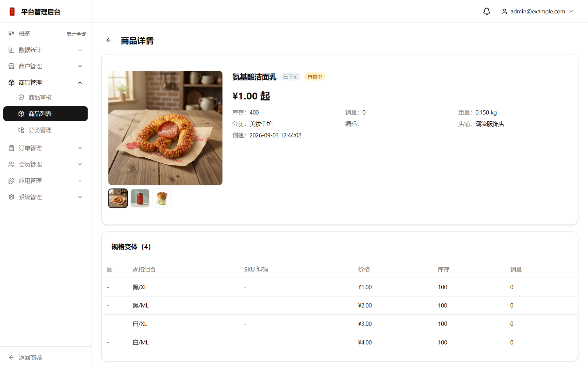Screen dimensions: 588x368
Task: Click the 美妆个护 category link
Action: [x=261, y=124]
